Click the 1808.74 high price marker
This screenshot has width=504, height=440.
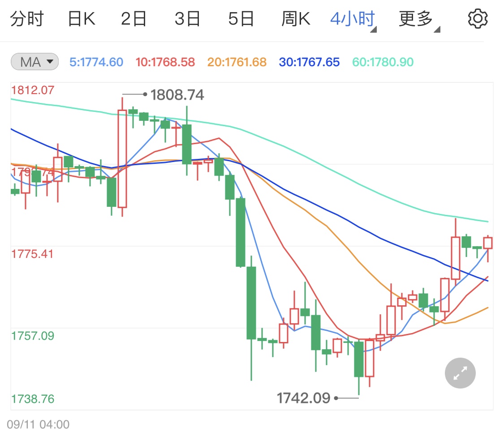click(x=177, y=94)
